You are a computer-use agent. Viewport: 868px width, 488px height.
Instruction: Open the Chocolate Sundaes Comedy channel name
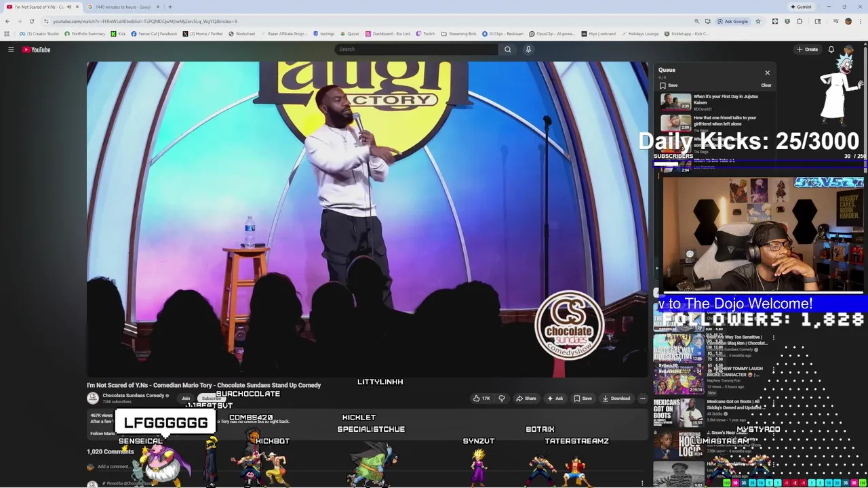[x=134, y=396]
